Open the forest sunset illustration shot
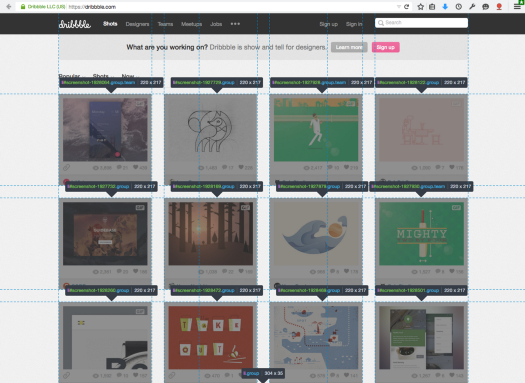 pos(211,234)
